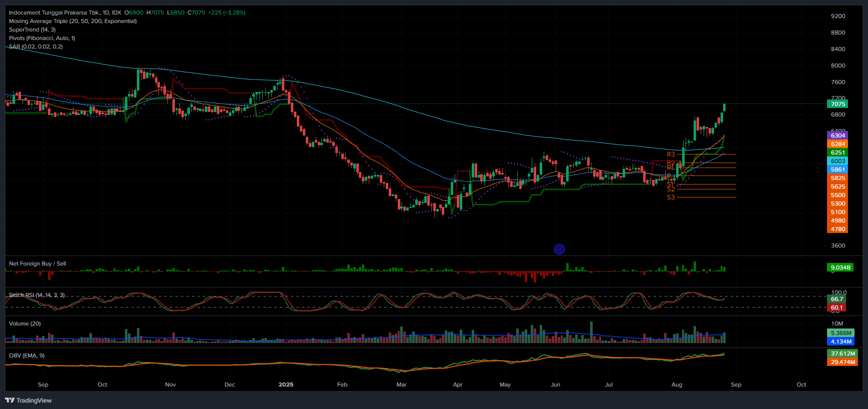Select the Stoch RSI (14, 14, 3, 3) legend

37,295
